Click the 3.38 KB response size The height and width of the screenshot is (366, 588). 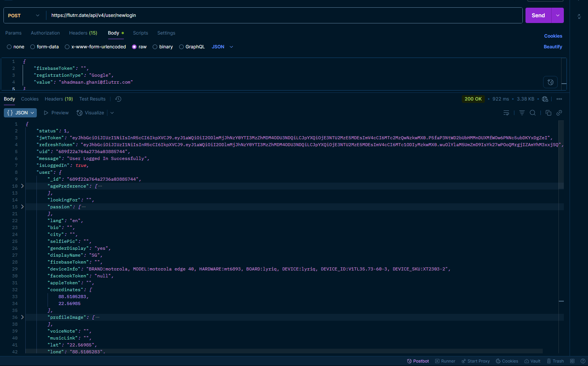tap(525, 99)
